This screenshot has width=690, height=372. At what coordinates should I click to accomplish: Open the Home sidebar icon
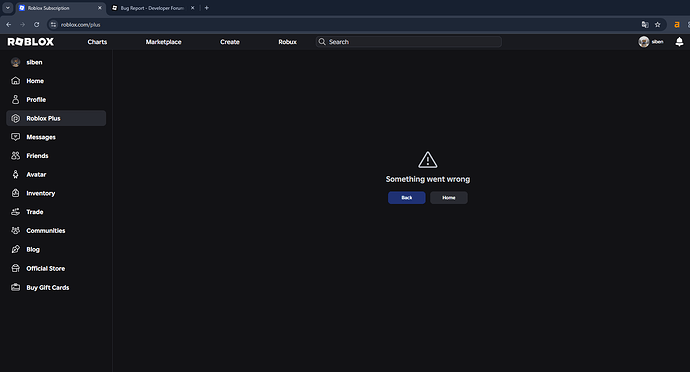pyautogui.click(x=15, y=81)
